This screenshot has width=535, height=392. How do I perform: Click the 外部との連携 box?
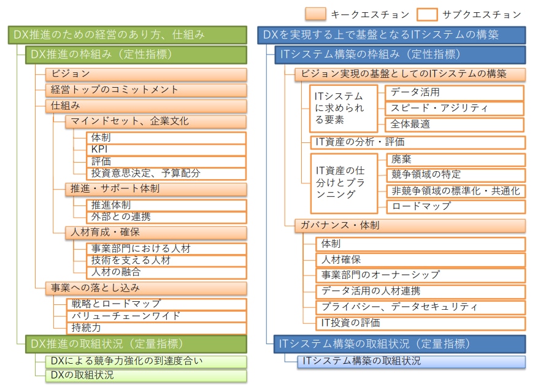166,217
